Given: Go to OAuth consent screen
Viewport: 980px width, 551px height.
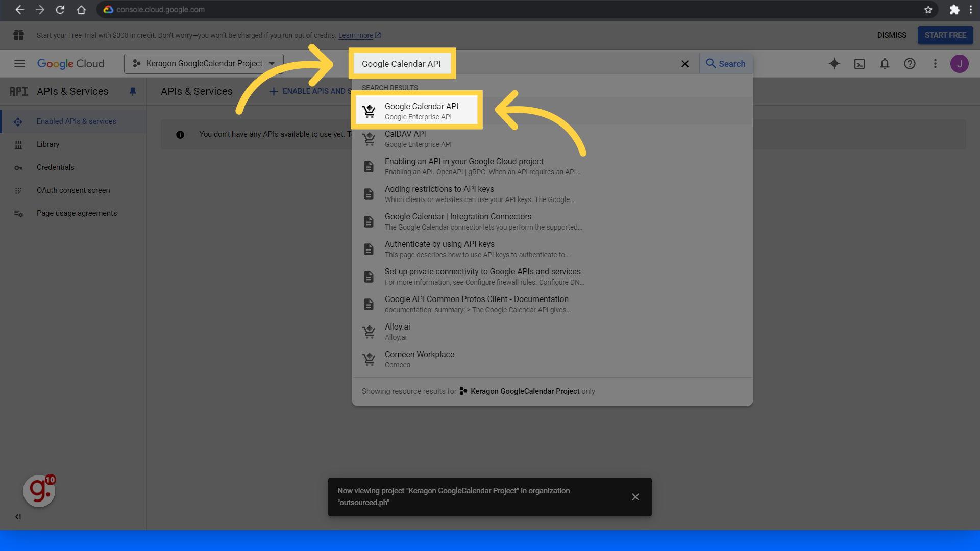Looking at the screenshot, I should click(73, 190).
